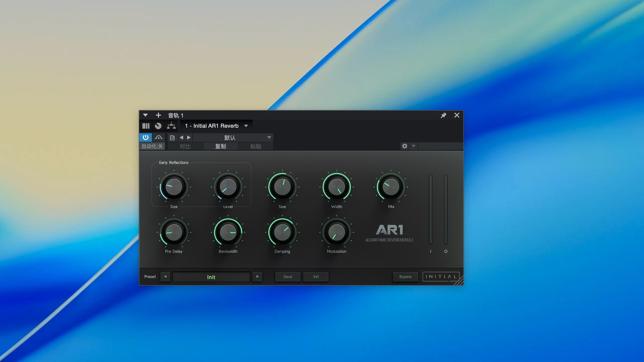Screen dimensions: 644x362
Task: Click the Damping knob
Action: (282, 232)
